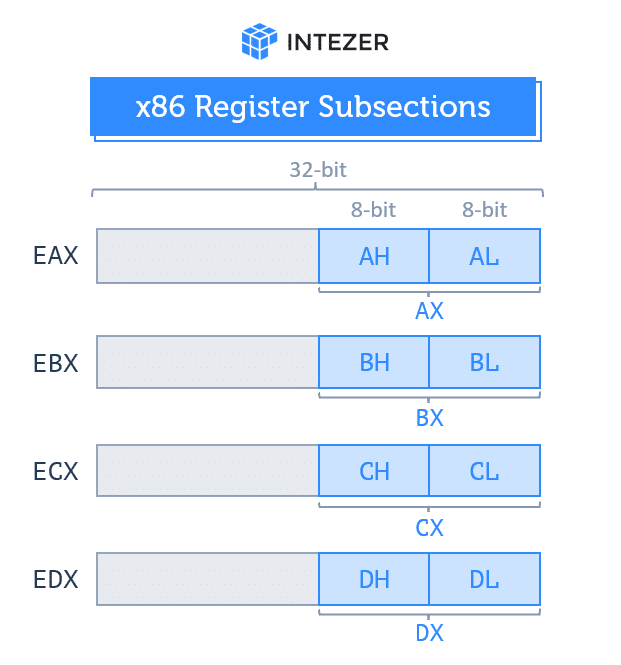621x665 pixels.
Task: Click the gray upper half of EAX
Action: point(207,256)
